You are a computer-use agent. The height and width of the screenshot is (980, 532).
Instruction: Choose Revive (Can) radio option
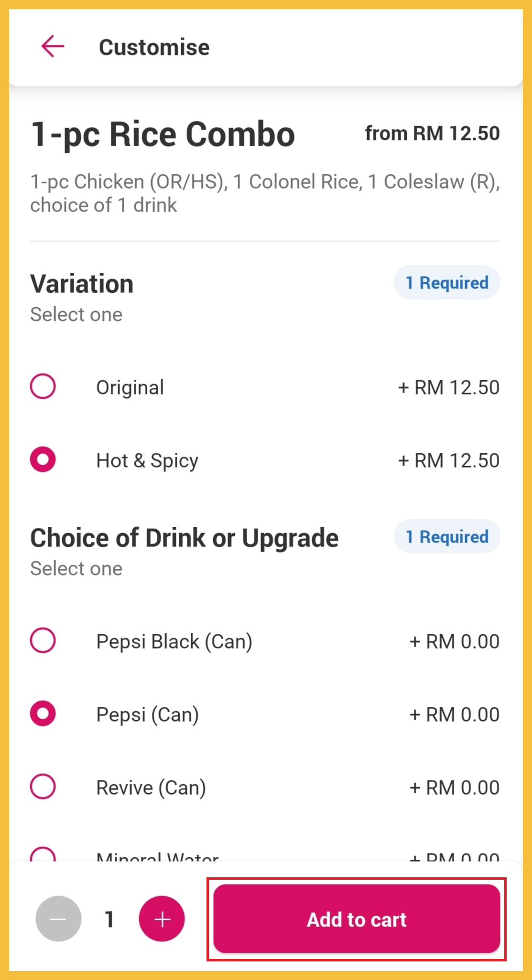[x=43, y=787]
